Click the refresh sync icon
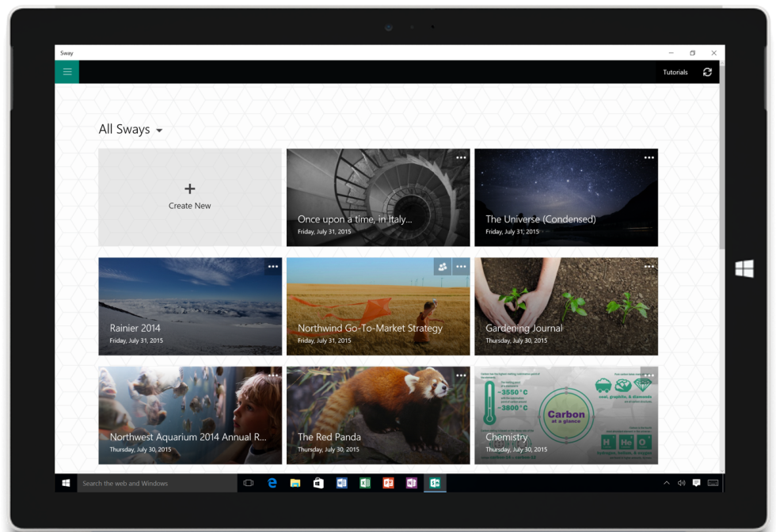 [x=707, y=72]
